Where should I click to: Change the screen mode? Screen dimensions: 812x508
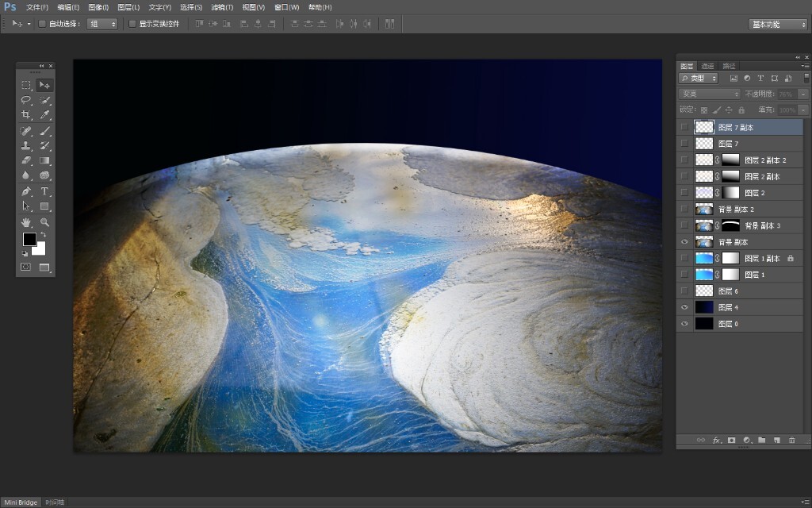44,267
